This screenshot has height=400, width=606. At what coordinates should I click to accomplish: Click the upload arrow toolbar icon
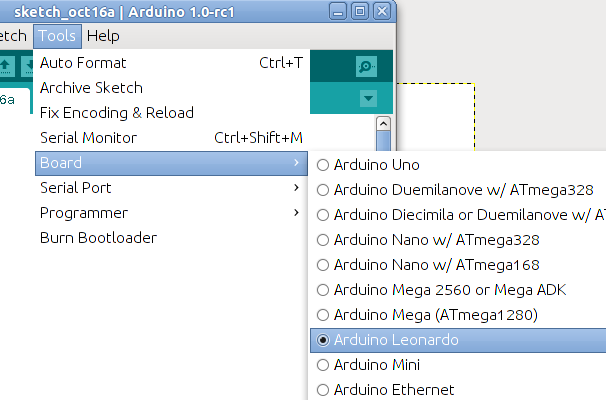tap(6, 66)
